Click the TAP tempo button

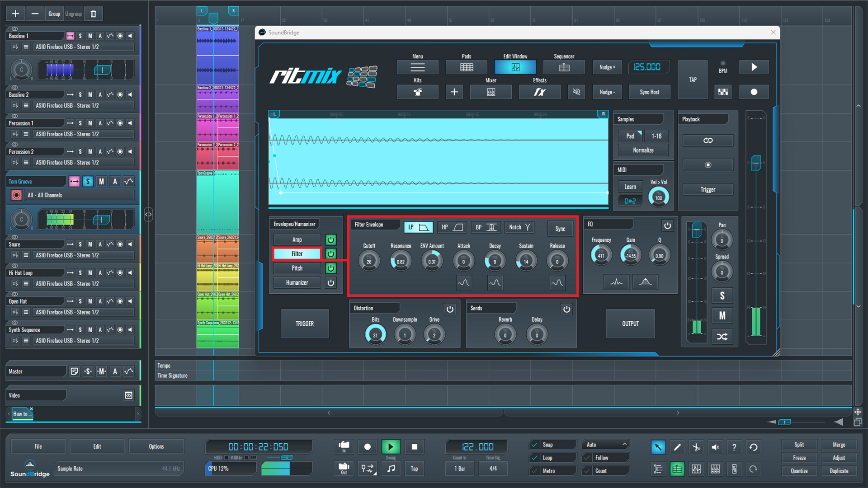click(x=693, y=80)
